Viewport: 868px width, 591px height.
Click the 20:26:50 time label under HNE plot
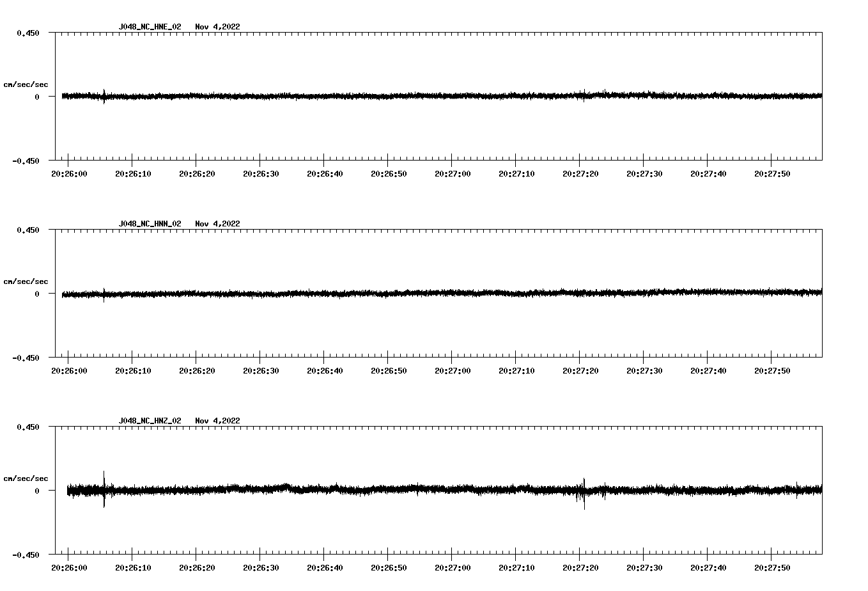[x=389, y=174]
